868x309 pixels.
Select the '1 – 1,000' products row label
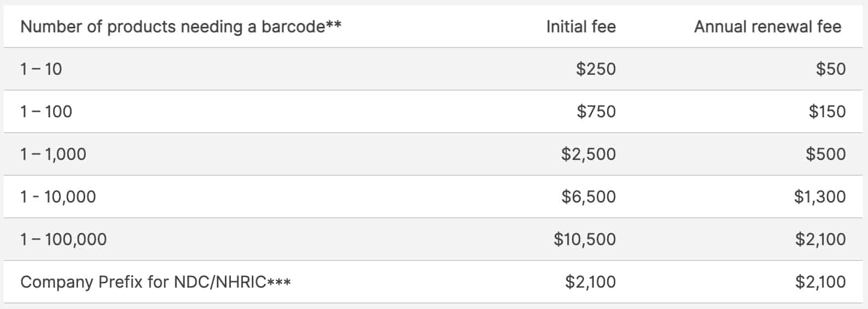[x=53, y=154]
